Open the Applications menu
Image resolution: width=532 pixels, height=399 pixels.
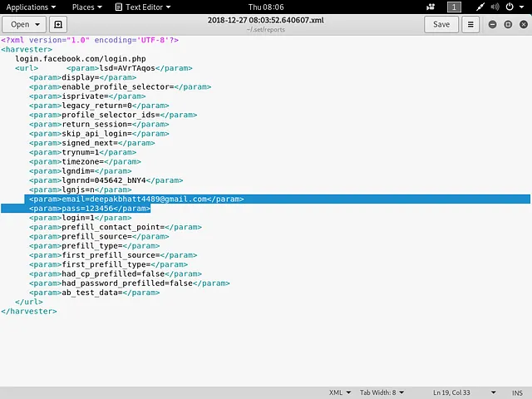[31, 7]
